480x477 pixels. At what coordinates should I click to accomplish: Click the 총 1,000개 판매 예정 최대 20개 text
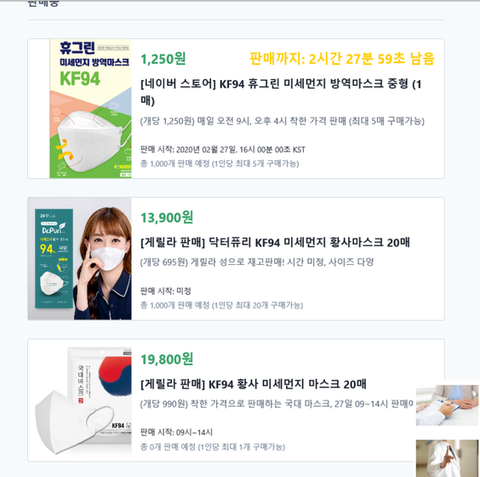point(222,305)
